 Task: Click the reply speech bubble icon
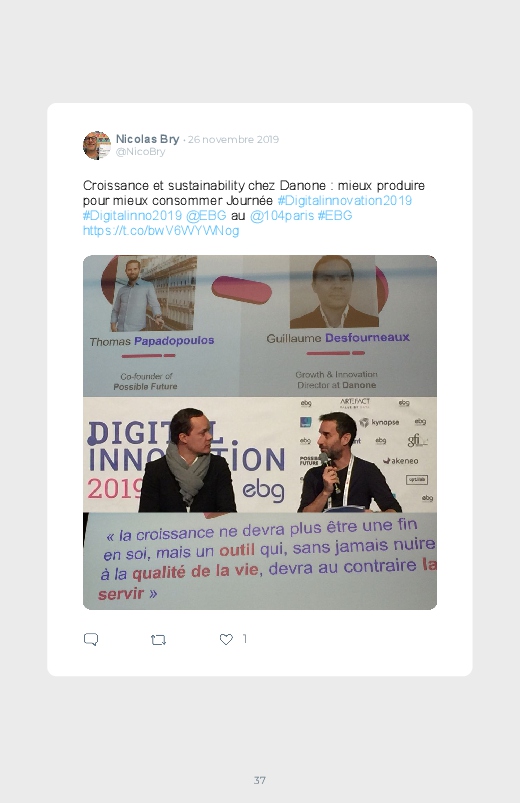[x=91, y=639]
